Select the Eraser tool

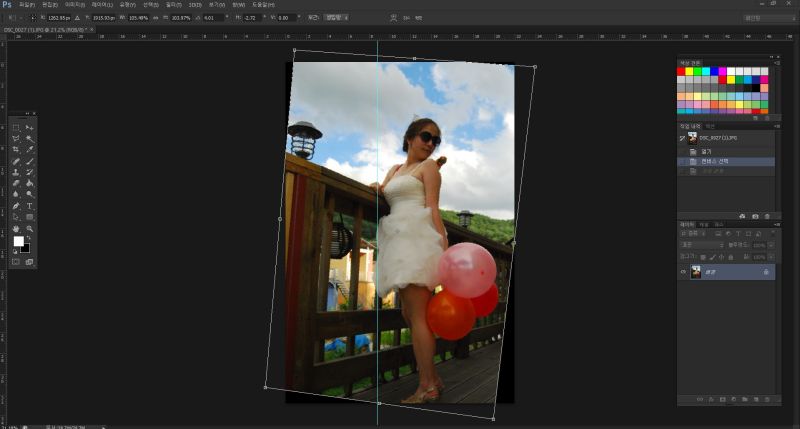tap(16, 183)
